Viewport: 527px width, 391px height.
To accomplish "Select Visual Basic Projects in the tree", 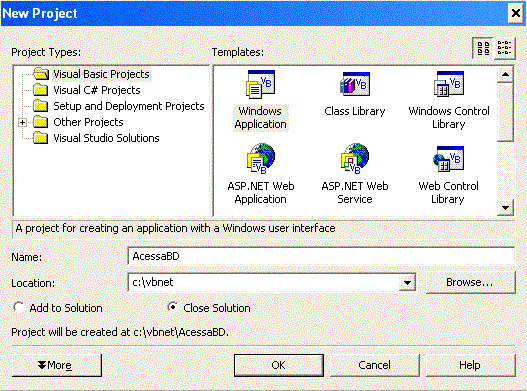I will pos(101,74).
